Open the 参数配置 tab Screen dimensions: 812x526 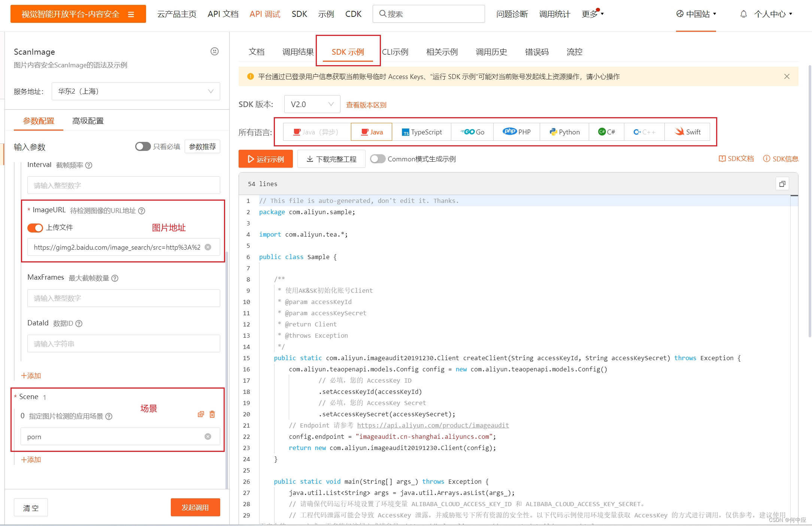39,121
